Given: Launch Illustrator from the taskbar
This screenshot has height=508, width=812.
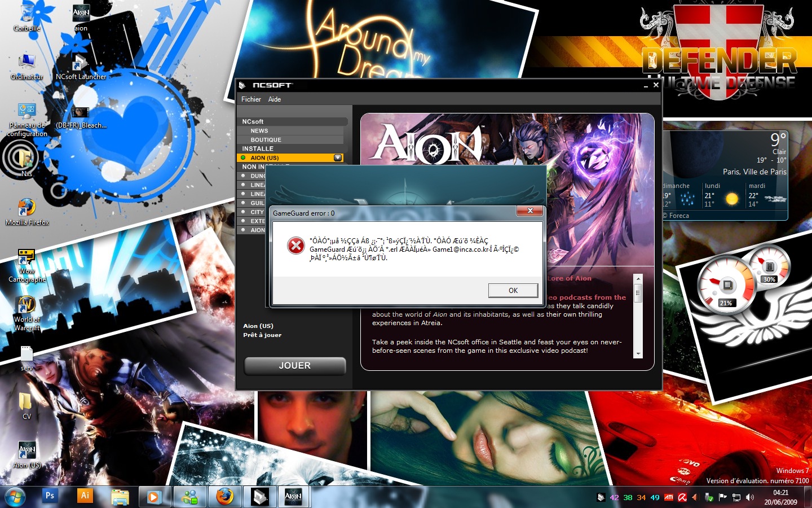Looking at the screenshot, I should coord(85,496).
